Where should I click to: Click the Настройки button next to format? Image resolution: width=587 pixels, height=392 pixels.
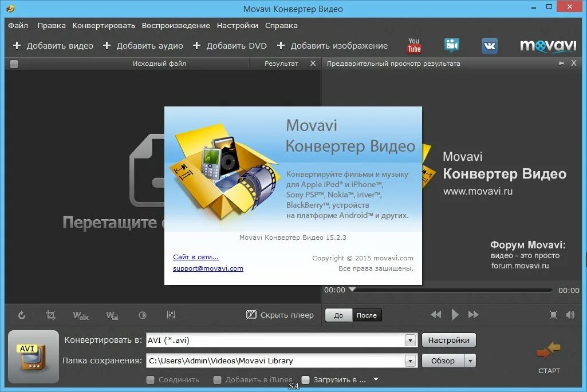click(449, 340)
